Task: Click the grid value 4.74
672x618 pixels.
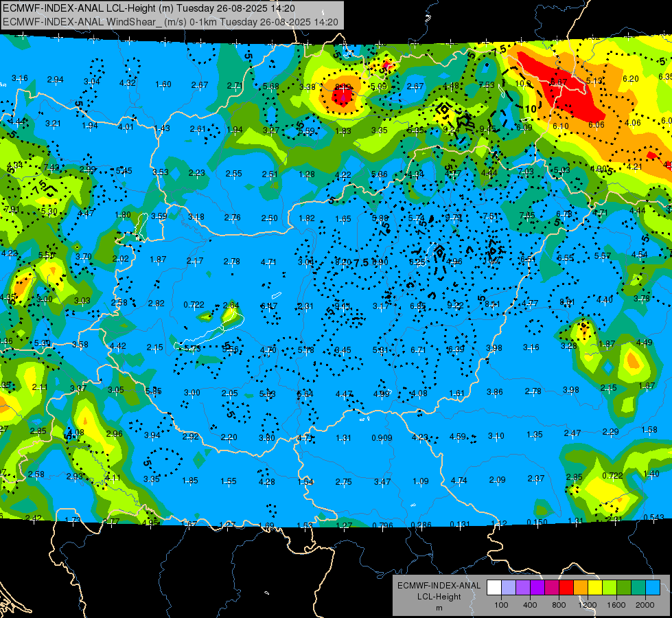Action: coord(459,481)
